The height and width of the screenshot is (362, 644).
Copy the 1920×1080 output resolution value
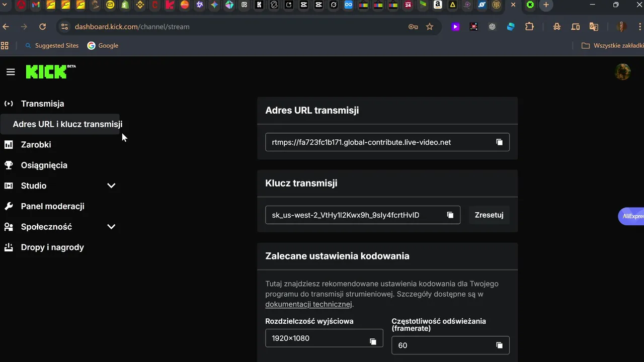tap(373, 341)
